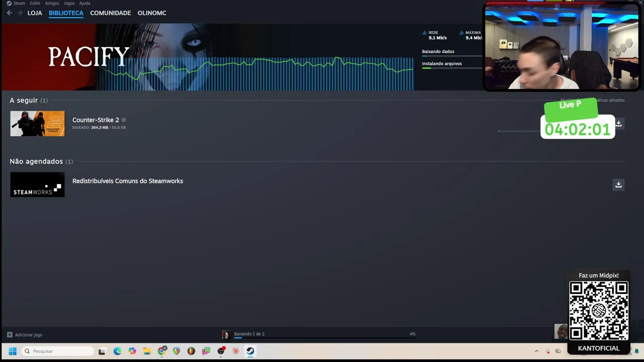Open the Steamworks thumbnail

37,185
